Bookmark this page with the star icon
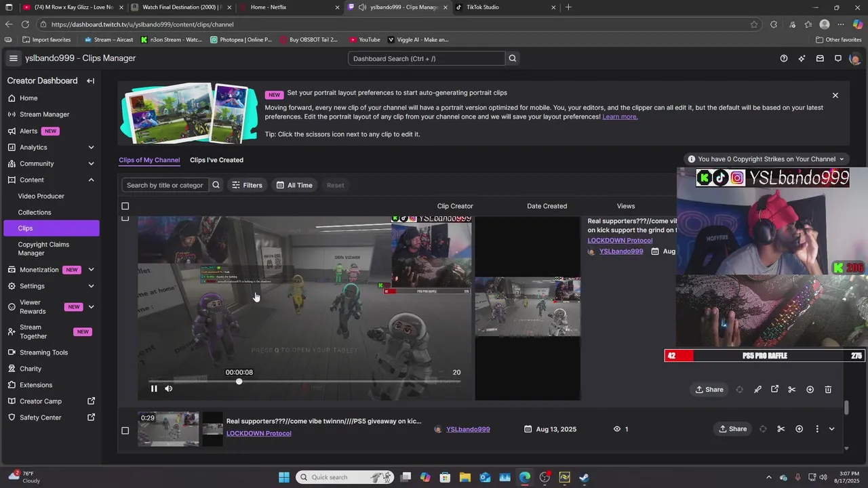Viewport: 868px width, 488px height. (x=754, y=24)
